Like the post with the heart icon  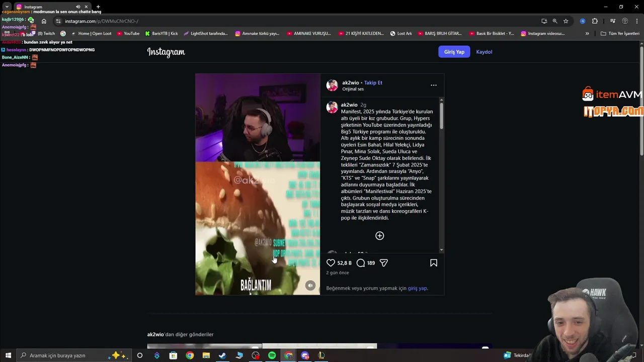pyautogui.click(x=331, y=263)
